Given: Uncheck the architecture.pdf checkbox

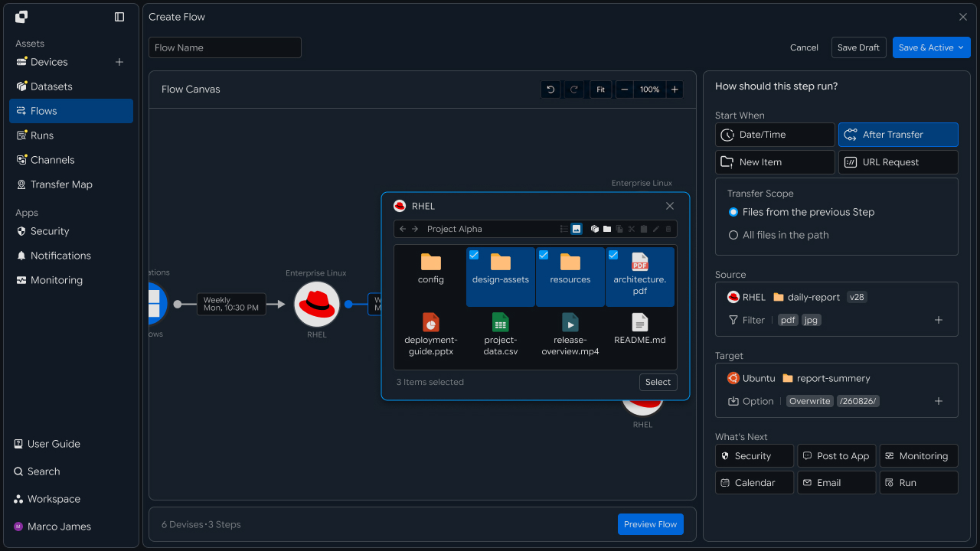Looking at the screenshot, I should pyautogui.click(x=613, y=255).
